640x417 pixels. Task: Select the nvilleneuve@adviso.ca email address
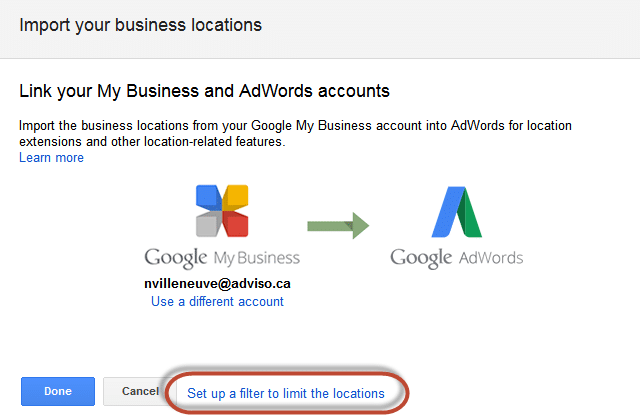coord(217,283)
